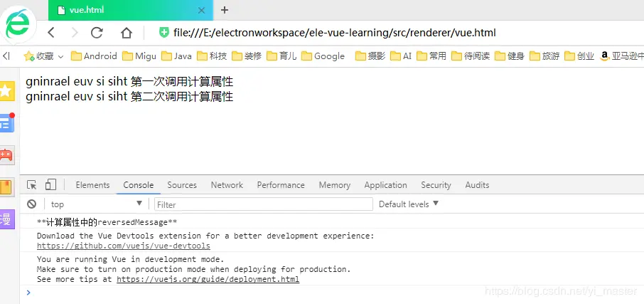Switch to the Performance tab
Viewport: 644px width, 304px height.
[281, 185]
